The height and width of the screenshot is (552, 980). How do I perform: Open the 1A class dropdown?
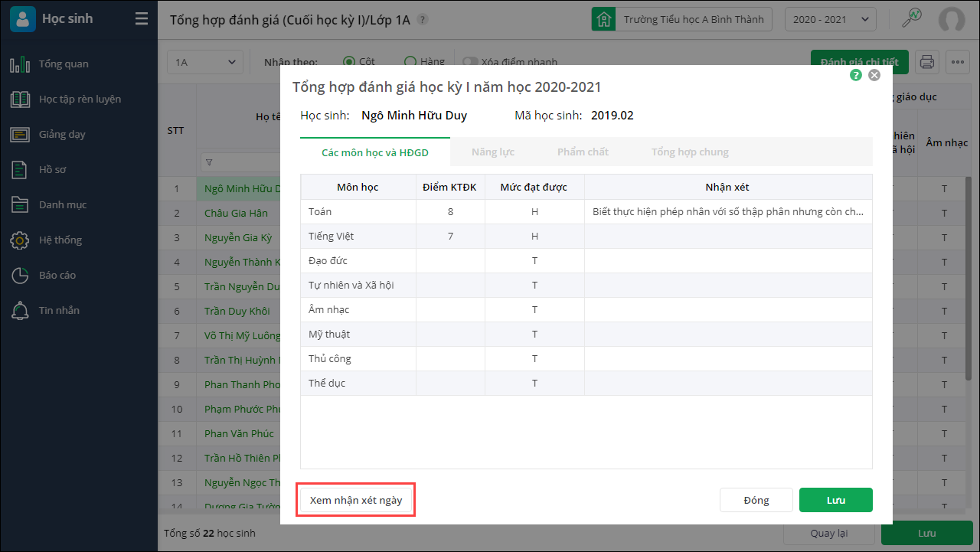(x=205, y=63)
